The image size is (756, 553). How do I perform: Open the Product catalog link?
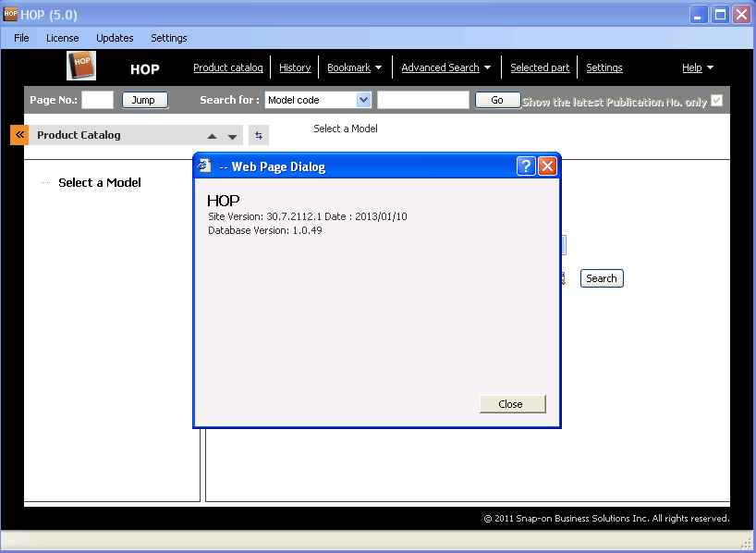pos(228,68)
